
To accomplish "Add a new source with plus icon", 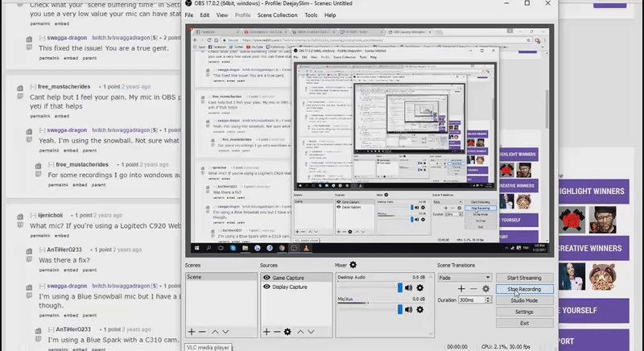I will pos(266,332).
